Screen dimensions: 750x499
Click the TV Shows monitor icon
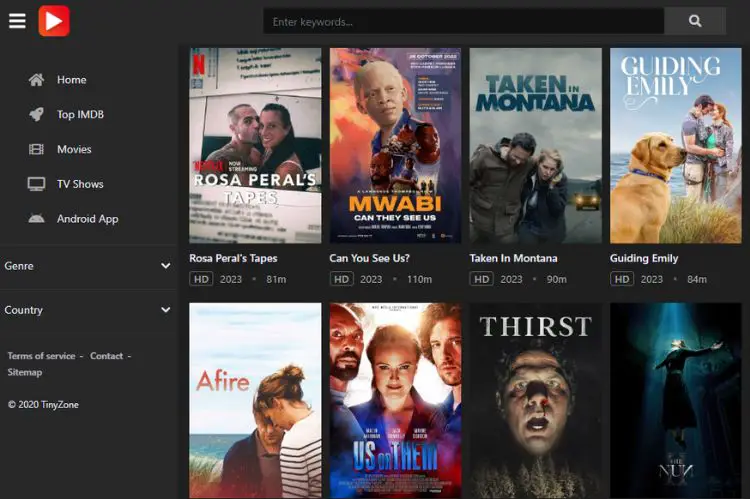click(x=36, y=184)
